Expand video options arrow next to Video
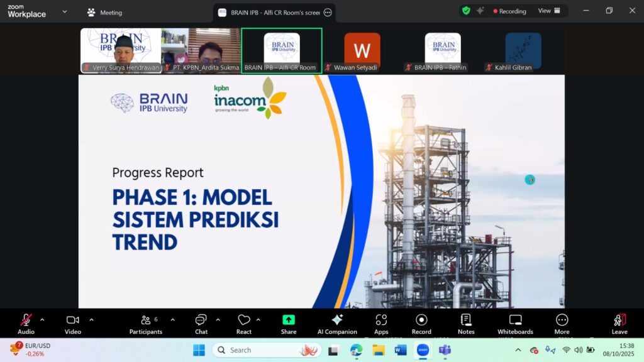 91,320
